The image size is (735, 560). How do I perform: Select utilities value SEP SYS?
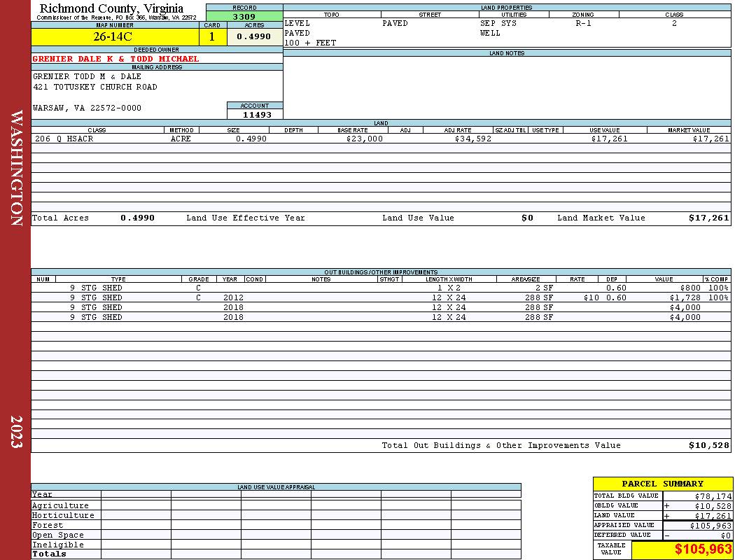click(x=498, y=23)
